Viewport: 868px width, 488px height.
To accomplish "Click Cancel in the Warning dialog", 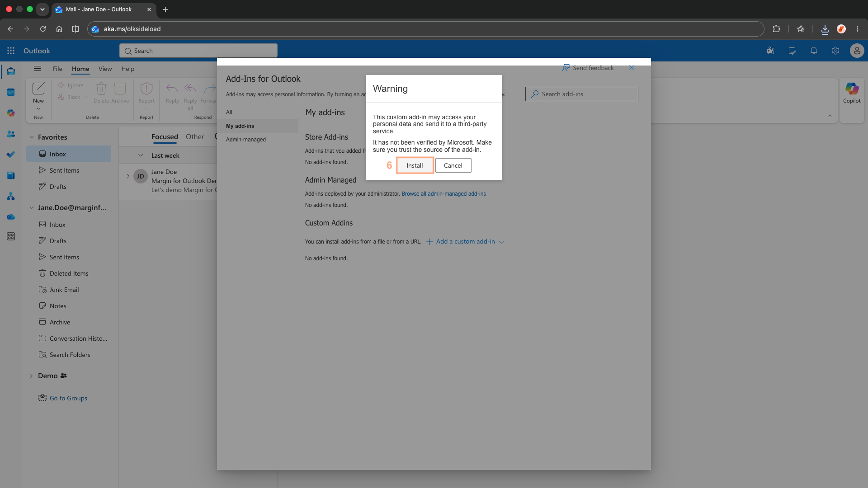I will click(453, 165).
